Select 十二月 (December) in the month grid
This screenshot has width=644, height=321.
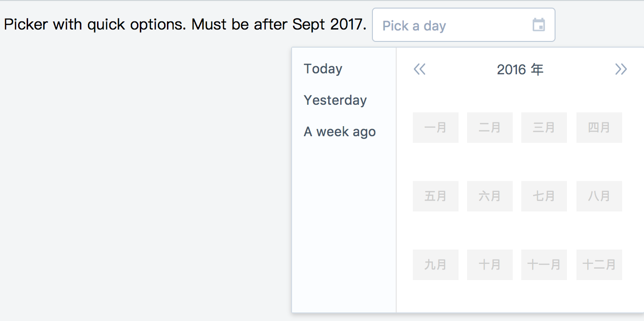pyautogui.click(x=599, y=264)
